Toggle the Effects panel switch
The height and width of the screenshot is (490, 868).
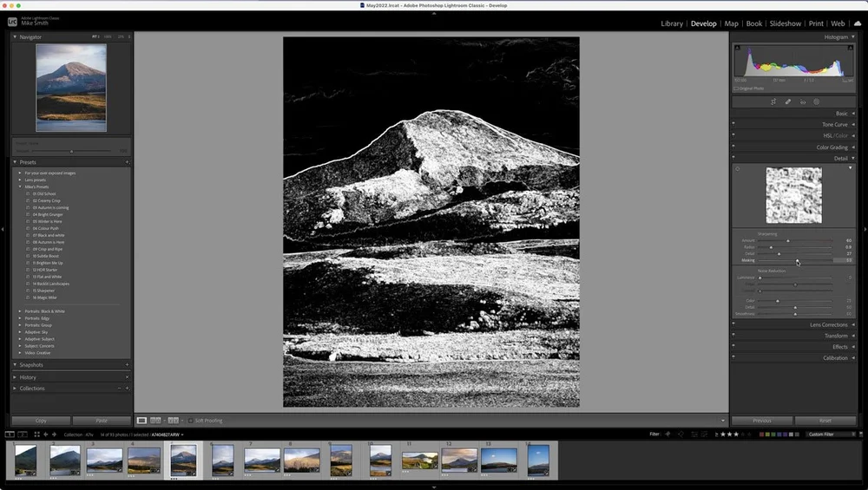[x=733, y=346]
